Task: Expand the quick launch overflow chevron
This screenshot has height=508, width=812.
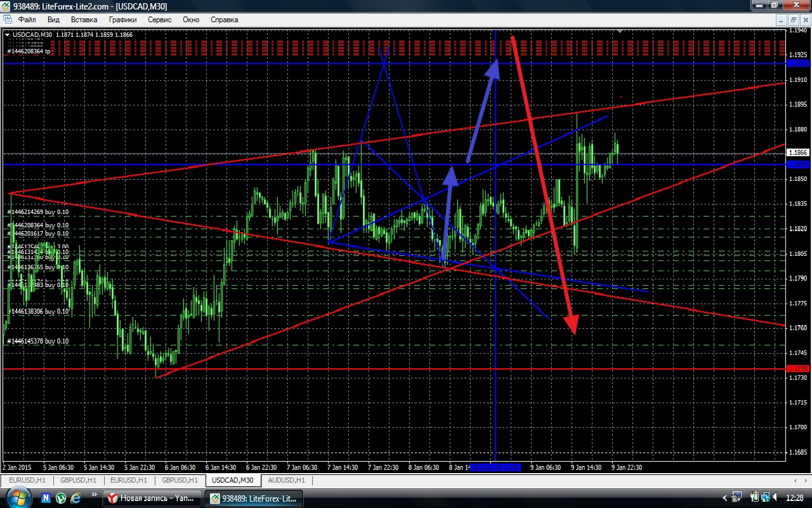Action: pos(95,494)
